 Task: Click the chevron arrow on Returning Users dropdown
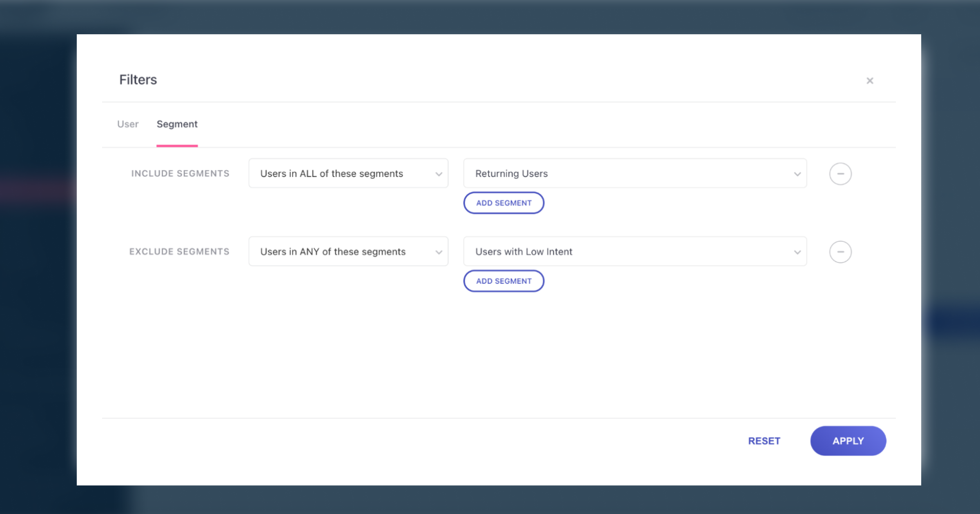797,174
